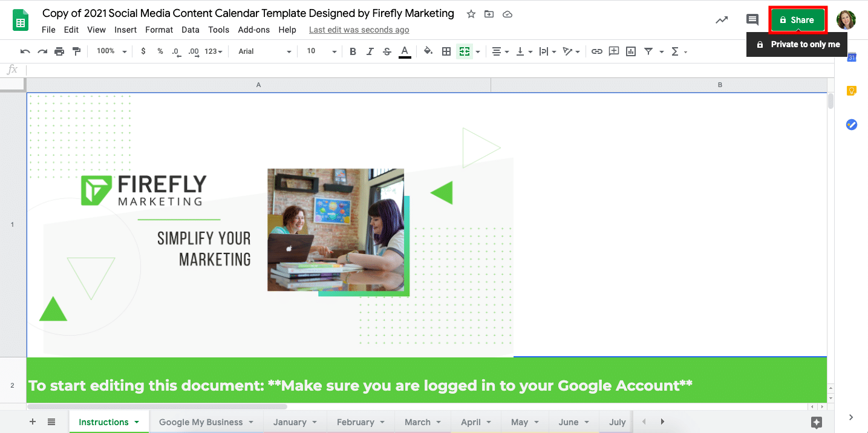868x433 pixels.
Task: Show the all sheets list
Action: coord(51,422)
